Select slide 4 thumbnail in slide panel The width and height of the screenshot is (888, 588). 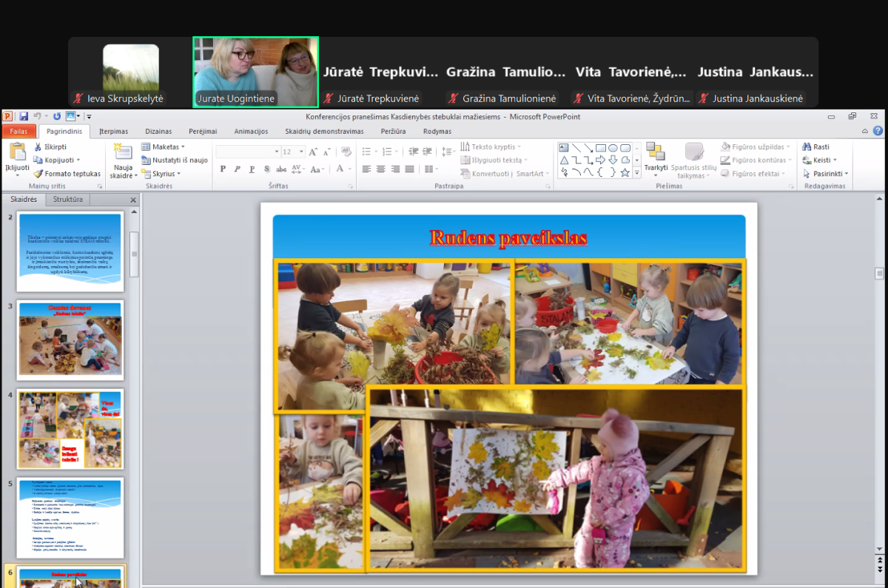[x=70, y=429]
